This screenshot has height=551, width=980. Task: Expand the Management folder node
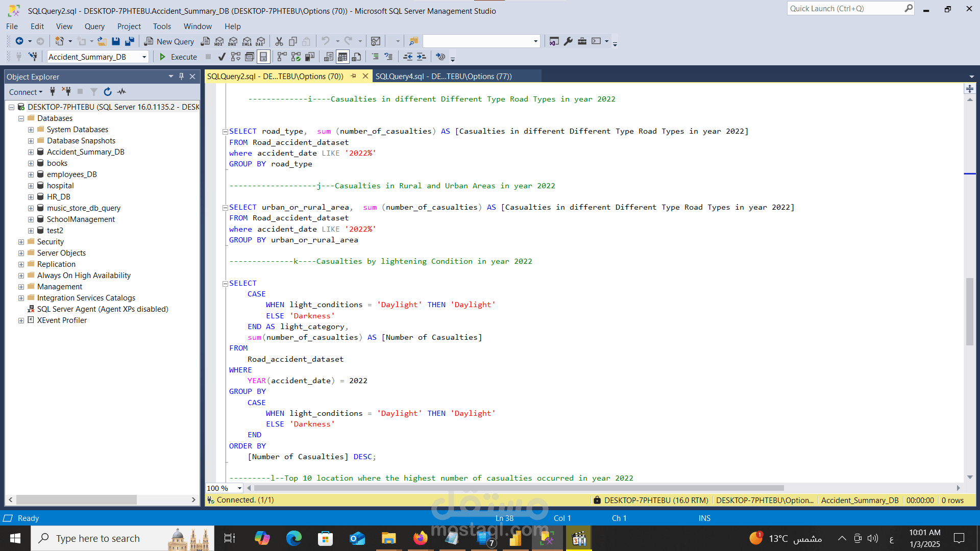click(x=21, y=287)
